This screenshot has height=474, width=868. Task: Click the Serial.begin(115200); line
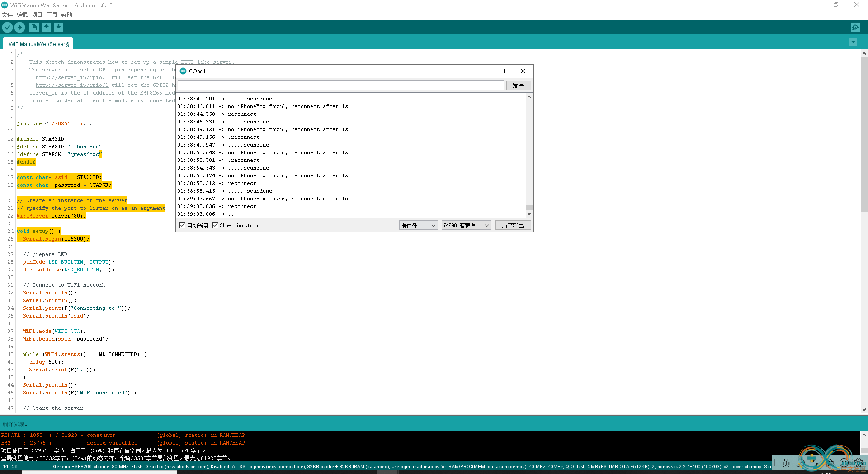(x=56, y=239)
